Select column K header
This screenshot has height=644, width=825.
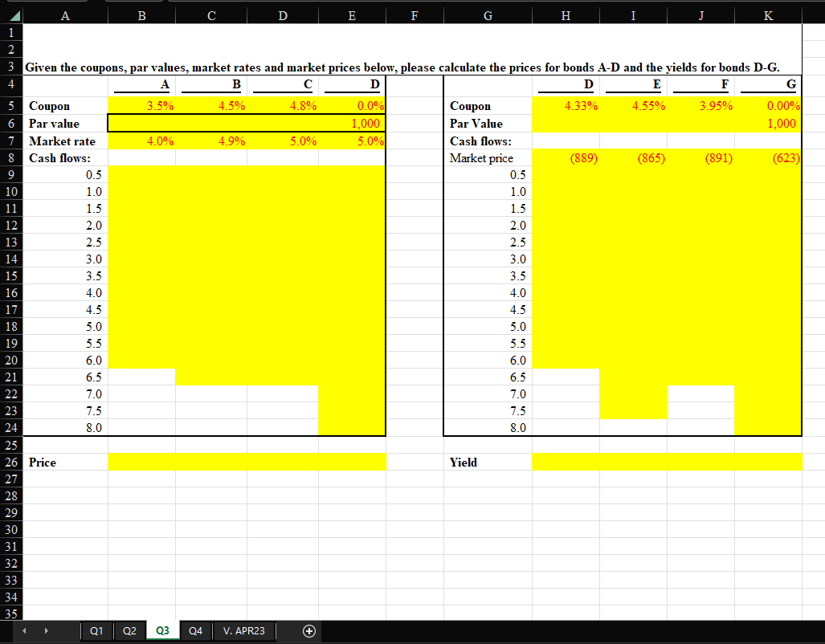pyautogui.click(x=768, y=16)
